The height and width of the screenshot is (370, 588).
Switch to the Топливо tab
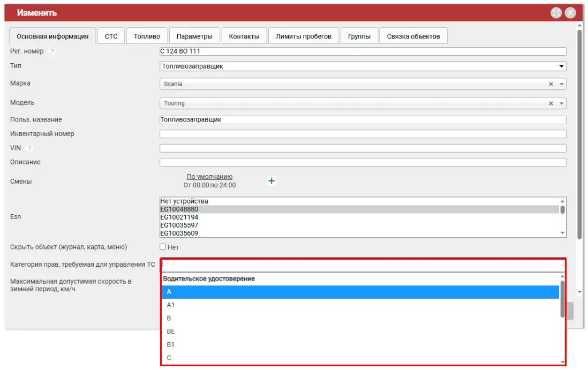pyautogui.click(x=147, y=36)
